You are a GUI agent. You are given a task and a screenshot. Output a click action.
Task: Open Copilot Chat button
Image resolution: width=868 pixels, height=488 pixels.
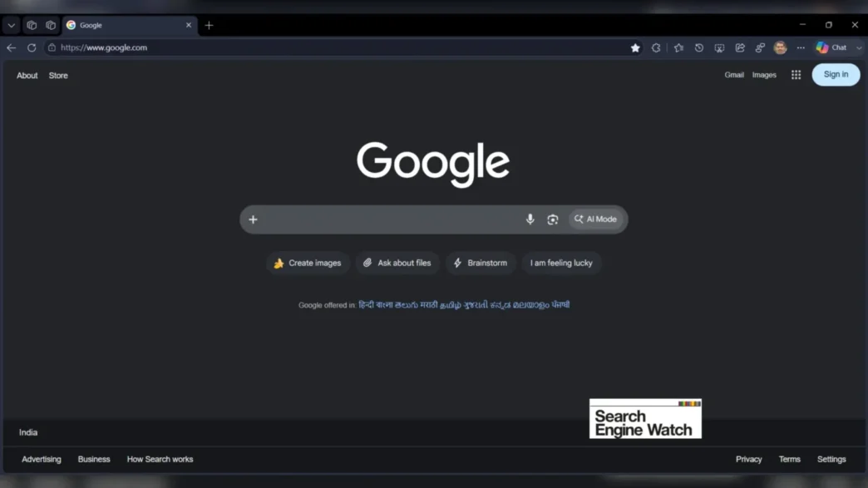coord(832,47)
